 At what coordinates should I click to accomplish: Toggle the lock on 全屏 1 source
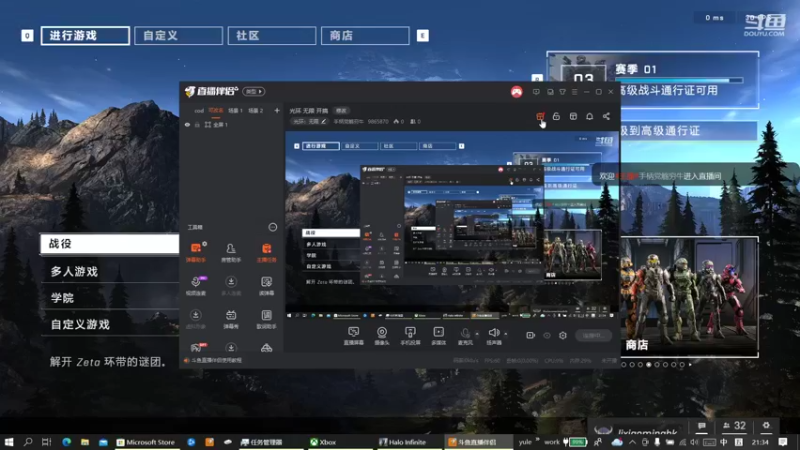pyautogui.click(x=197, y=124)
